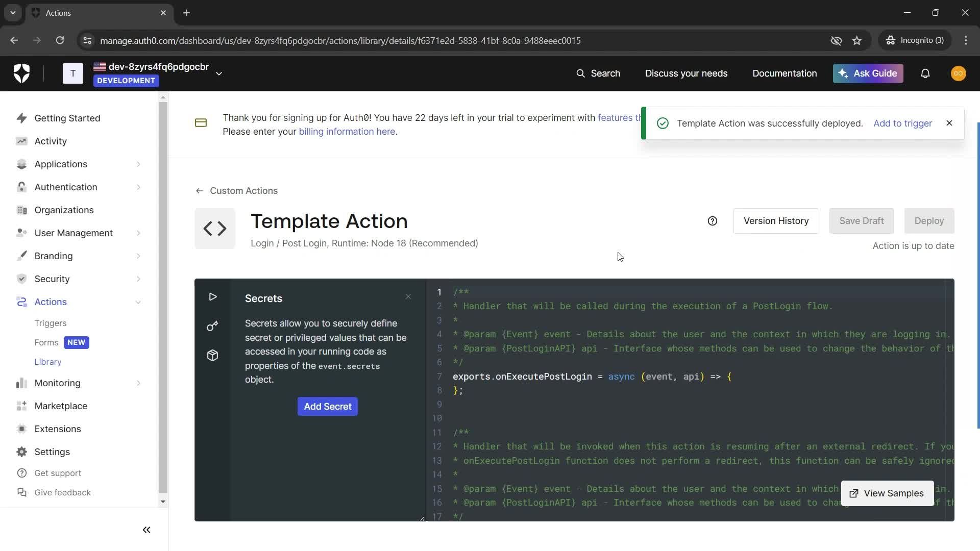Click the code brackets action icon
The height and width of the screenshot is (551, 980).
(x=215, y=229)
